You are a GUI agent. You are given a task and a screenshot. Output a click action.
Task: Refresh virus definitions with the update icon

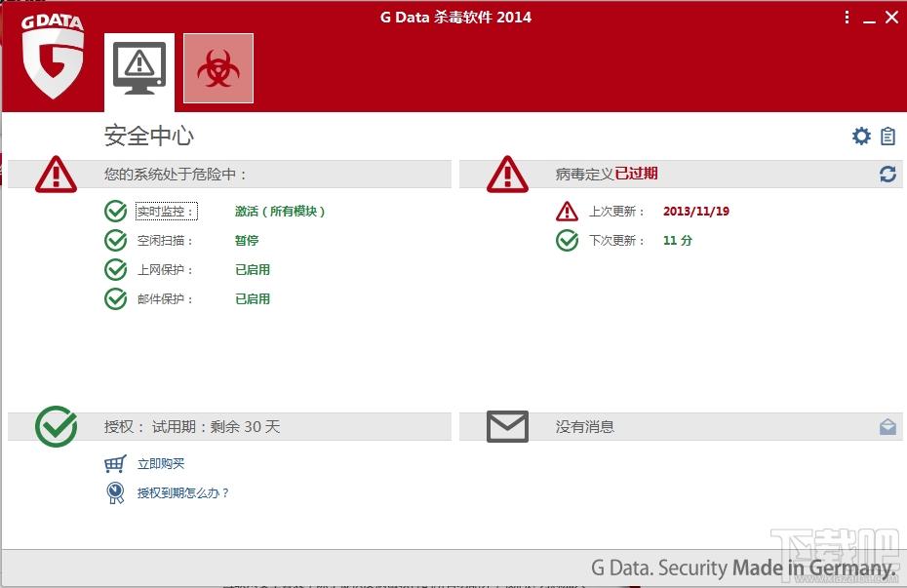pyautogui.click(x=887, y=174)
